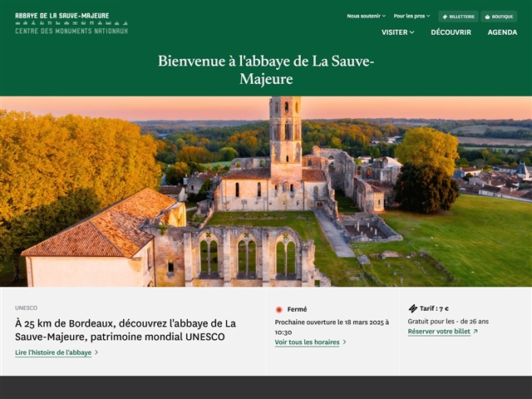Click the external-link arrow after Réserver votre billet
Image resolution: width=532 pixels, height=399 pixels.
[475, 331]
